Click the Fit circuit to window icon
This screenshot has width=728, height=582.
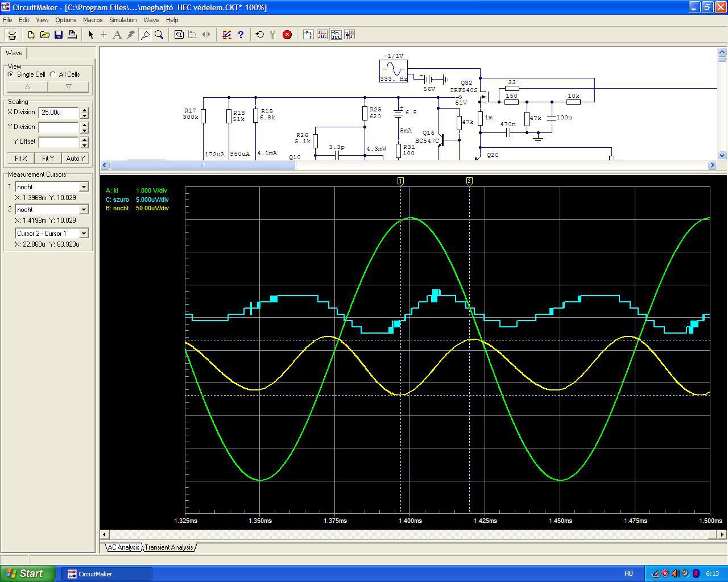click(179, 35)
